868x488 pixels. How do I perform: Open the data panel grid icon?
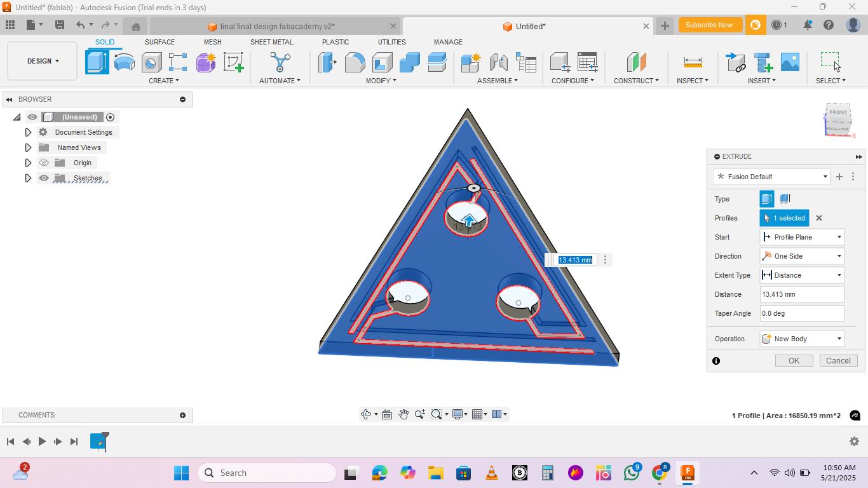(10, 25)
